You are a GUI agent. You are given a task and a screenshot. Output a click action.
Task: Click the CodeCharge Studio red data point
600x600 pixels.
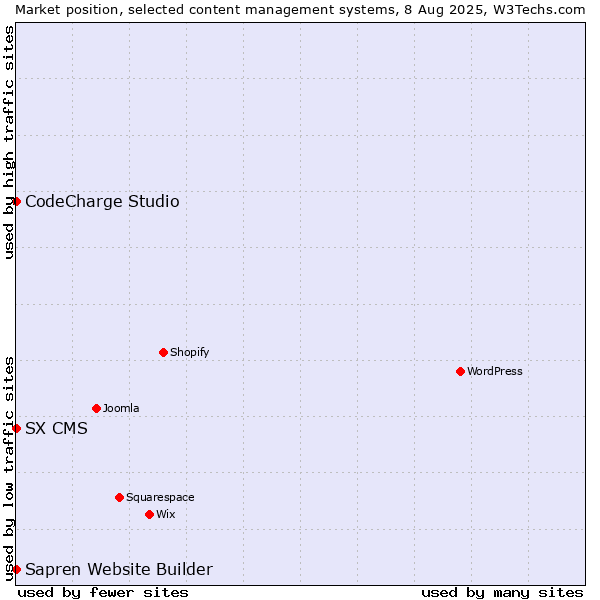coord(16,204)
